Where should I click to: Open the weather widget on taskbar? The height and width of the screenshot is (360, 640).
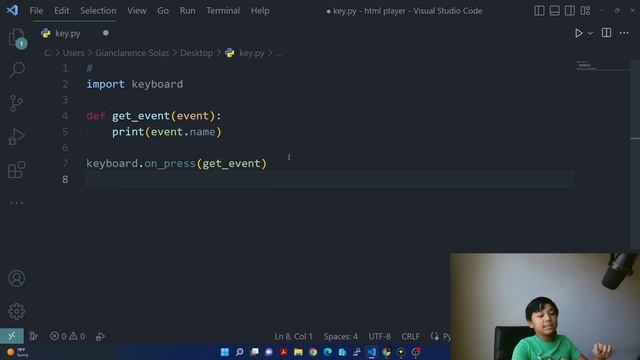(17, 352)
